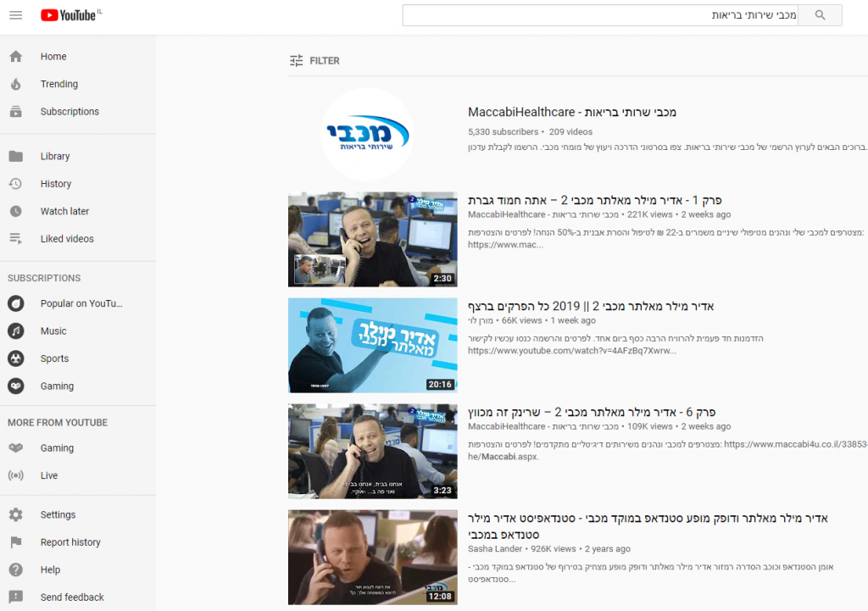Click the Trending flame icon
The width and height of the screenshot is (868, 611).
coord(16,84)
